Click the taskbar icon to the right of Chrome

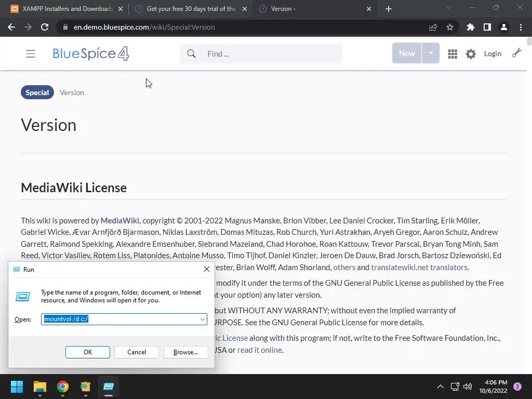86,387
